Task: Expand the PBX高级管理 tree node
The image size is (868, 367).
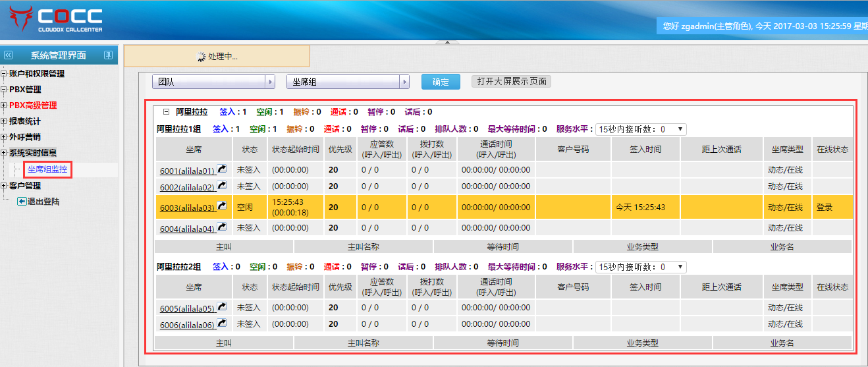Action: click(3, 105)
